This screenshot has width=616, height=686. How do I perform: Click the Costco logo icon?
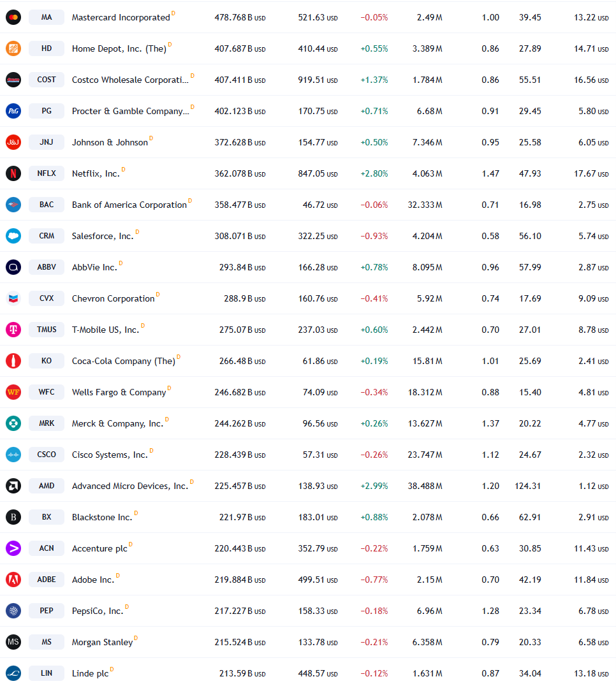[13, 80]
